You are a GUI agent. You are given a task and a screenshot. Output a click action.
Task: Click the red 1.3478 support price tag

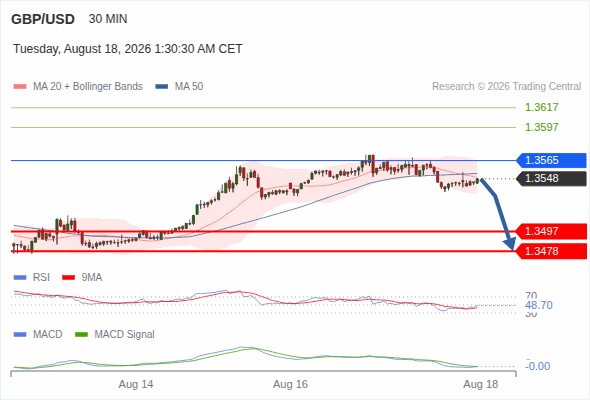(x=551, y=251)
